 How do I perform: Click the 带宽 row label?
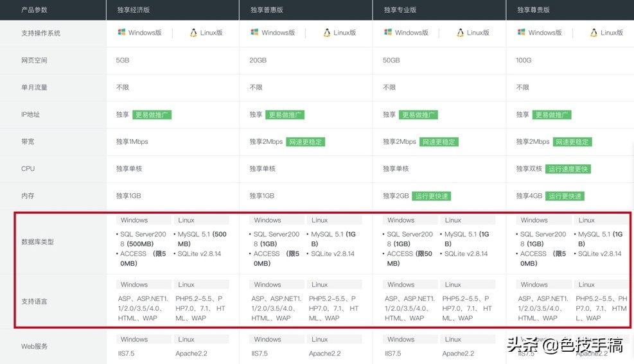point(28,141)
